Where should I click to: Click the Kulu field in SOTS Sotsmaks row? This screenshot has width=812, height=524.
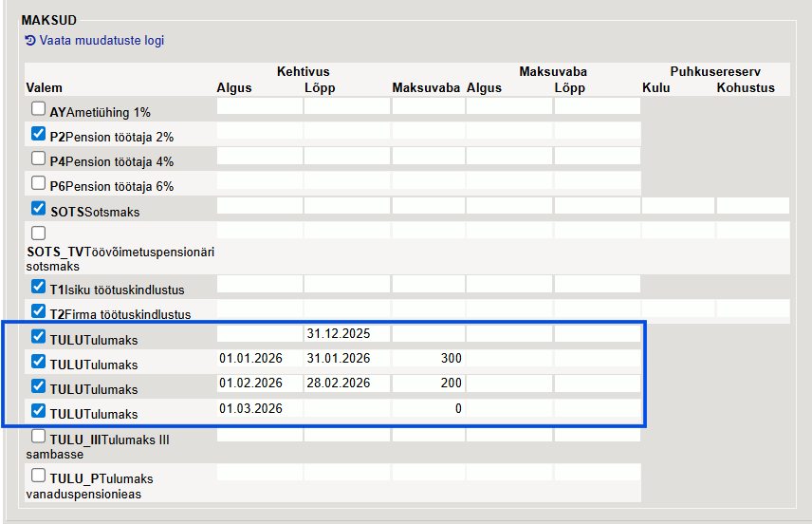[677, 206]
